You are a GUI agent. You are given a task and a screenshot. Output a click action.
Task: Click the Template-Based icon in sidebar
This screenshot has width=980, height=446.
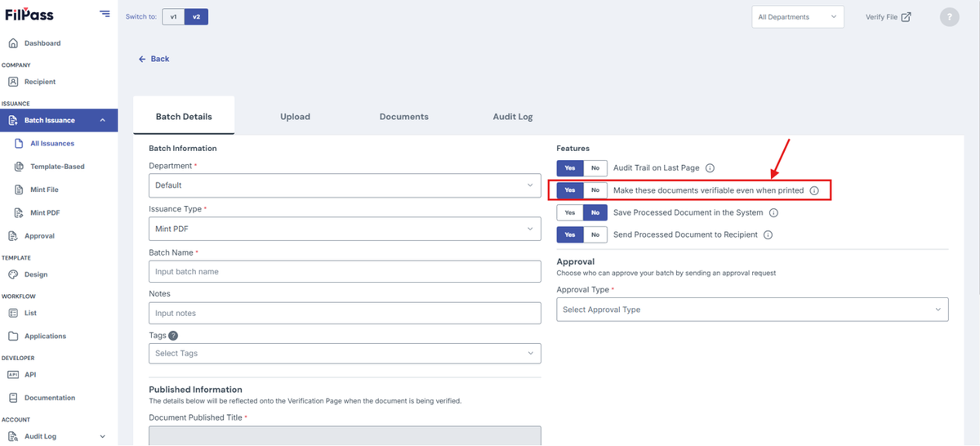pos(20,167)
